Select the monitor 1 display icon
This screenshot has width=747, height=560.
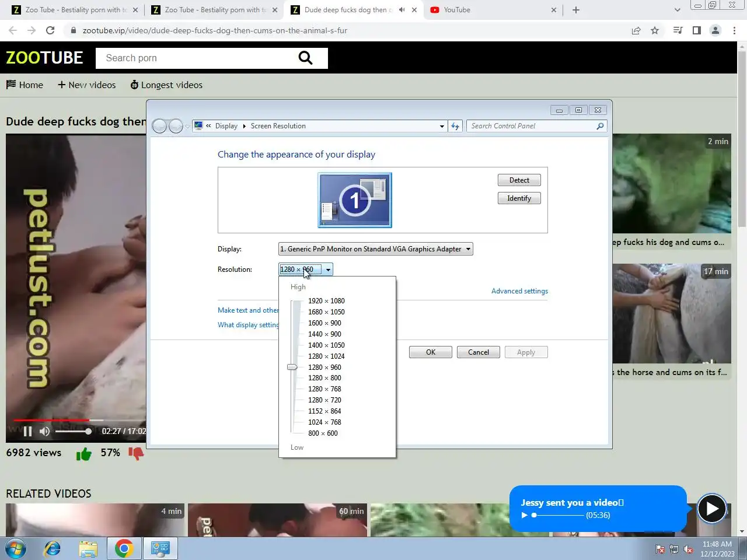coord(355,200)
